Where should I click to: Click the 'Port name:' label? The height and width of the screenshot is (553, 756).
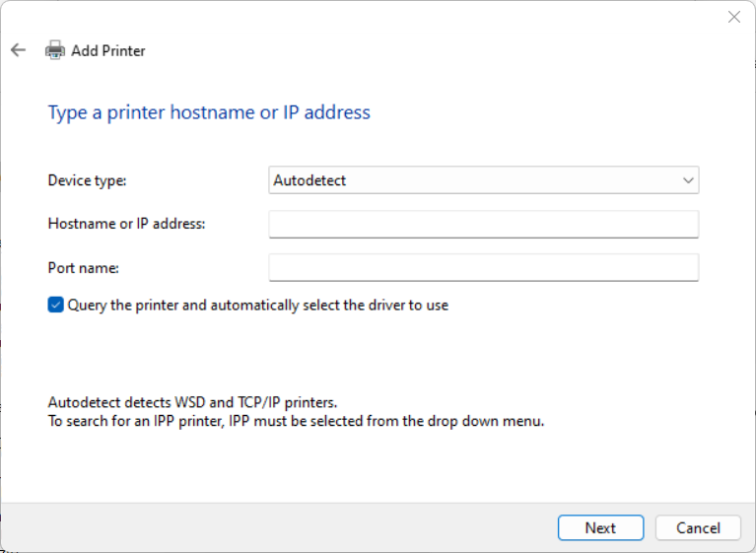pyautogui.click(x=83, y=267)
